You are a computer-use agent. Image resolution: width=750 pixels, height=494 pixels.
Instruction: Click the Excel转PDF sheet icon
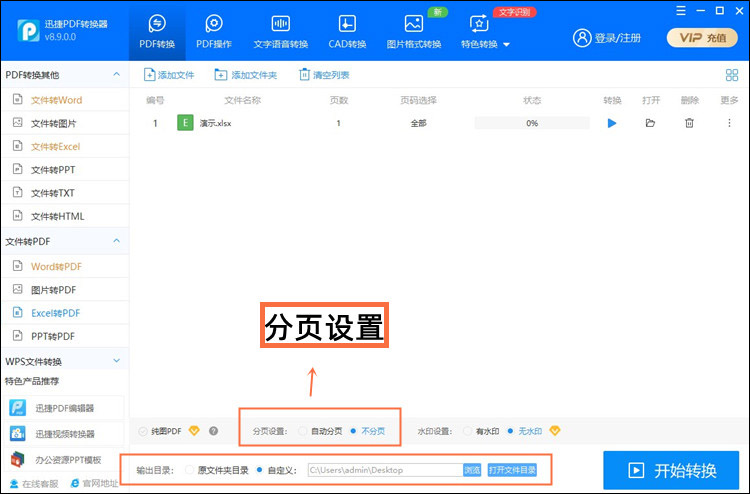[18, 312]
